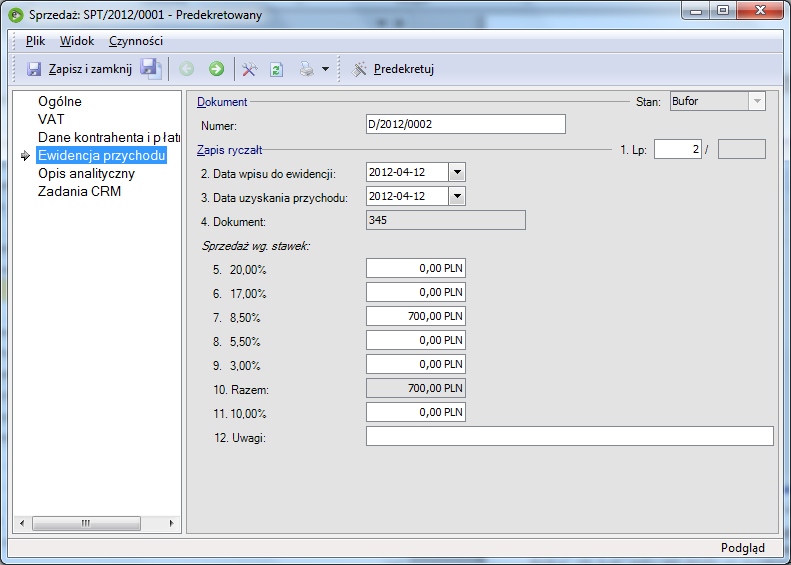This screenshot has height=565, width=791.
Task: Click the Dokument section header link
Action: click(x=222, y=102)
